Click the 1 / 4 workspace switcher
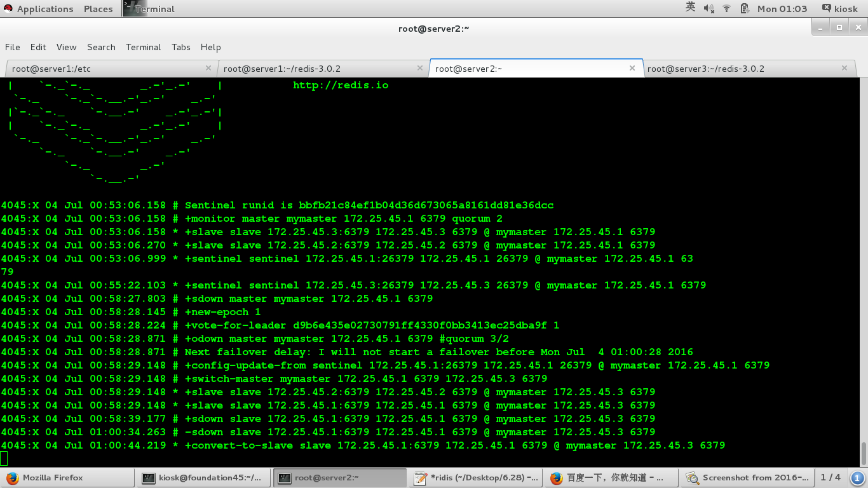 (x=831, y=477)
